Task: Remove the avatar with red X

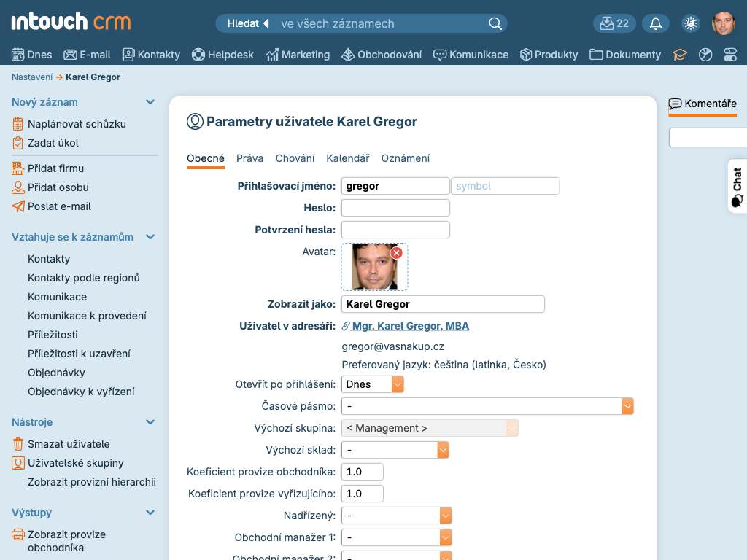Action: pyautogui.click(x=396, y=253)
